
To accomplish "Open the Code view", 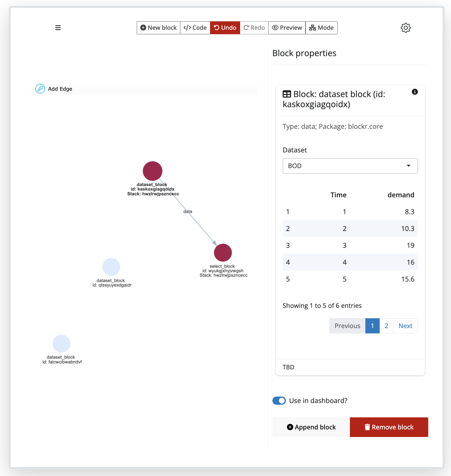I will pos(195,28).
